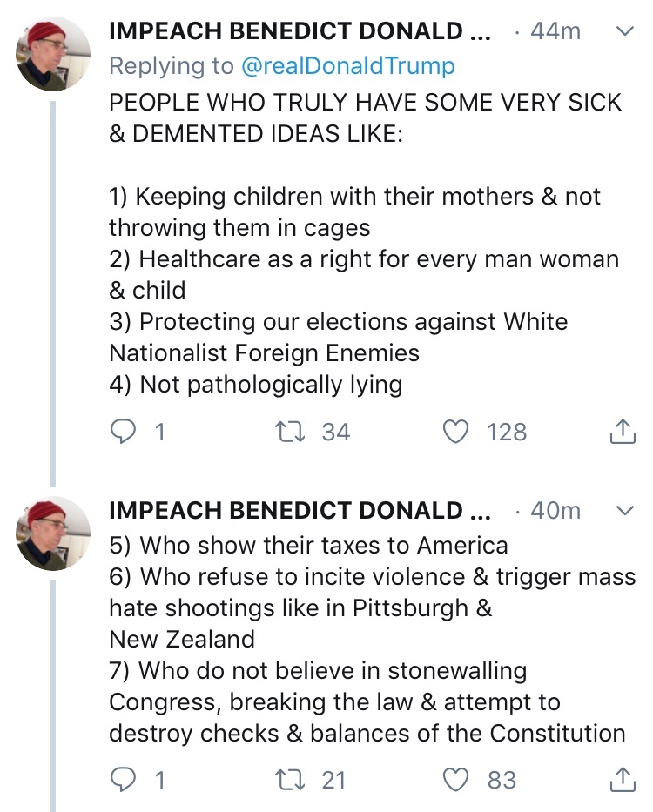Tap the 128 likes count
Image resolution: width=653 pixels, height=812 pixels.
click(507, 432)
